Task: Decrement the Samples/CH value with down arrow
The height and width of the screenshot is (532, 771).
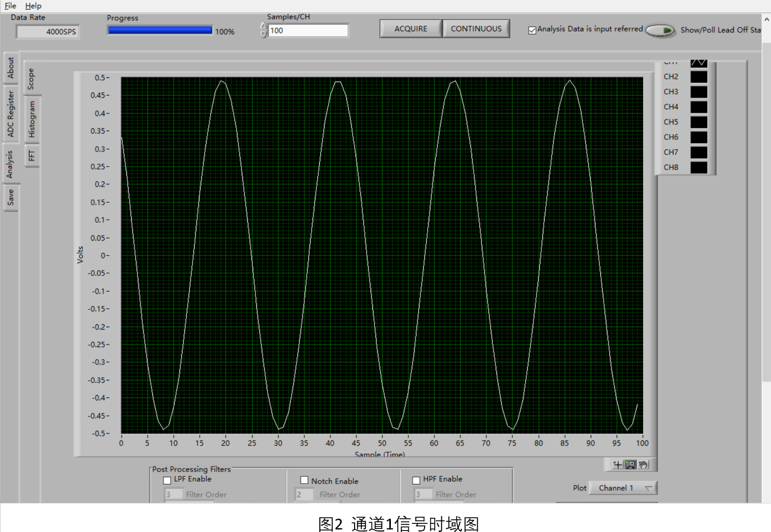Action: [x=264, y=35]
